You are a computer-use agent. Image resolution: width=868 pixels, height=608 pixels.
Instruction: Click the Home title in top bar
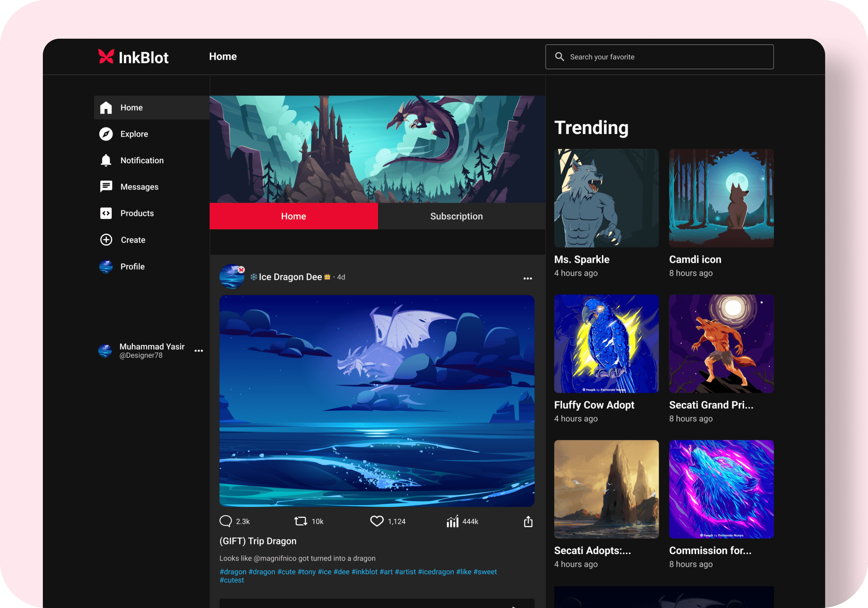[x=223, y=57]
